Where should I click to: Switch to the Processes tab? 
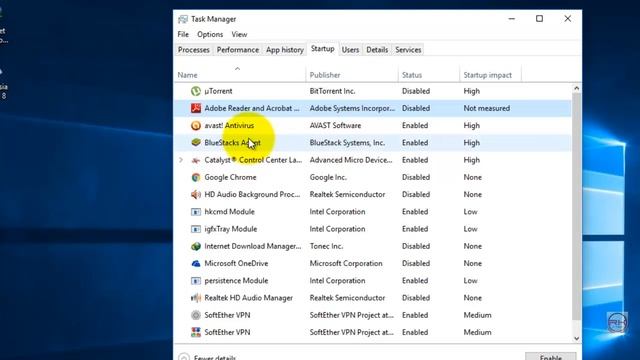194,50
